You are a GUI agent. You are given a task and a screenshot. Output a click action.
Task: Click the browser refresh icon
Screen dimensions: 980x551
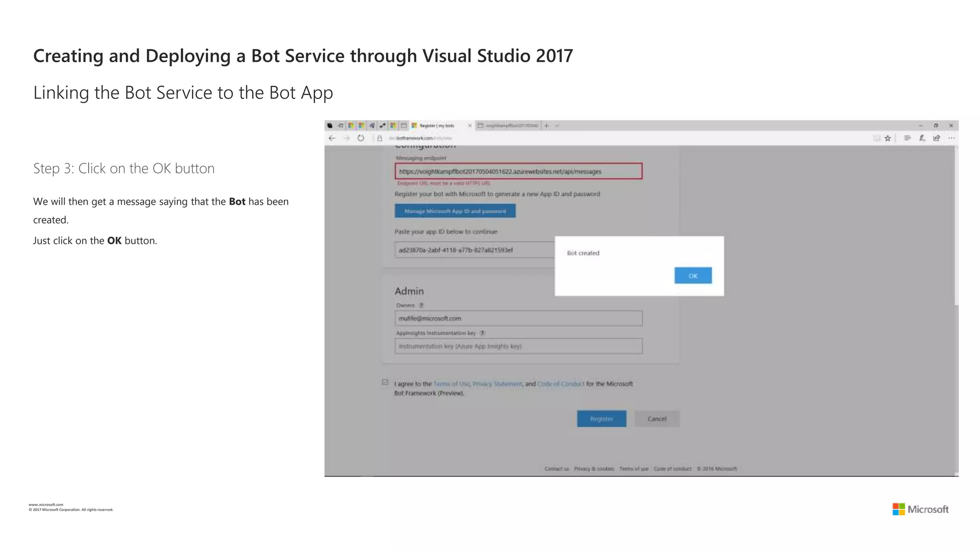361,138
